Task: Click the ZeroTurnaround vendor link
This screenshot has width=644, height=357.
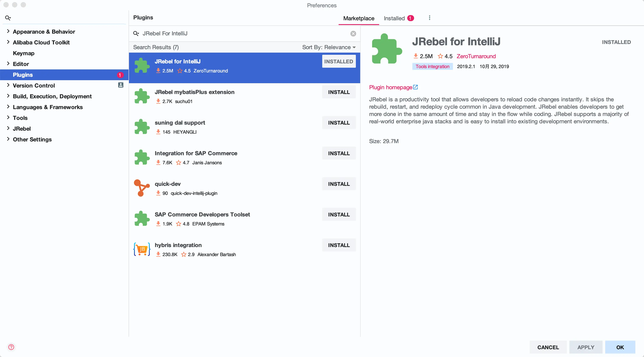Action: (x=476, y=56)
